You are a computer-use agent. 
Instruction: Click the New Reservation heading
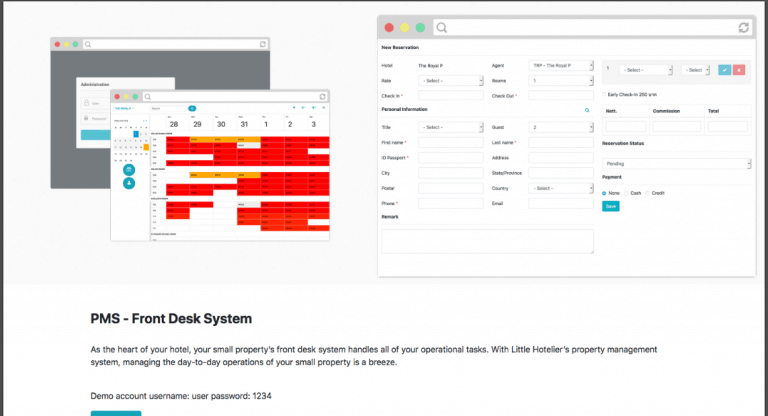tap(400, 48)
